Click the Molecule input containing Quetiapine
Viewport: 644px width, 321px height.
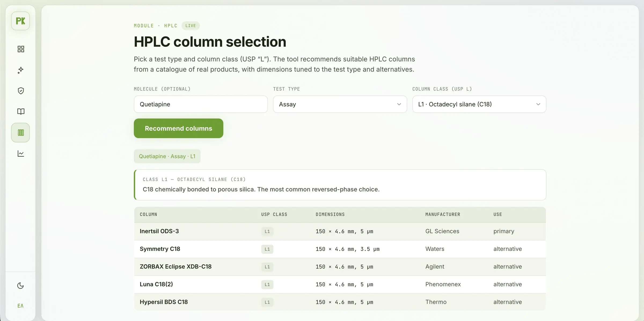click(x=201, y=104)
